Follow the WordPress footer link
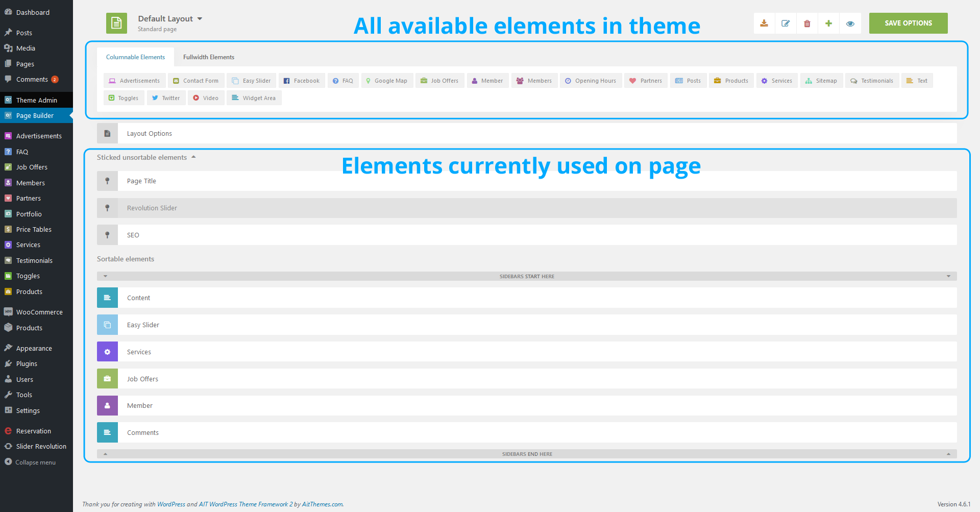Viewport: 980px width, 512px height. coord(171,504)
